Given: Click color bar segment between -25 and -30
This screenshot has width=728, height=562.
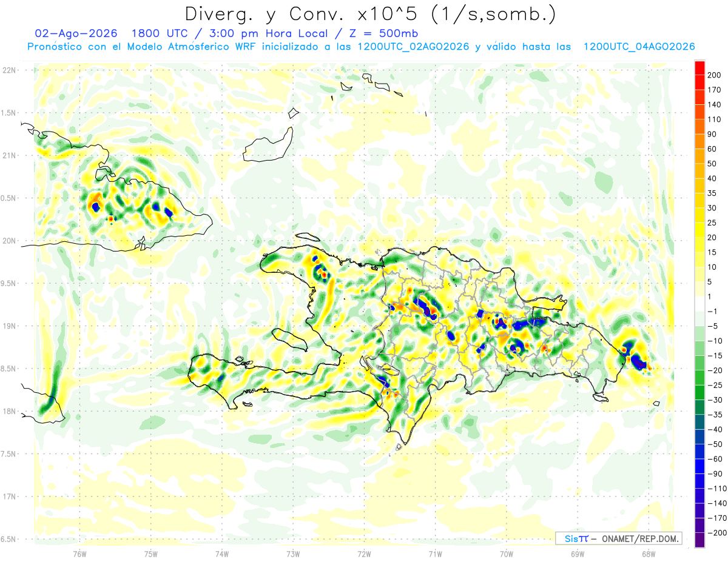Looking at the screenshot, I should tap(699, 392).
